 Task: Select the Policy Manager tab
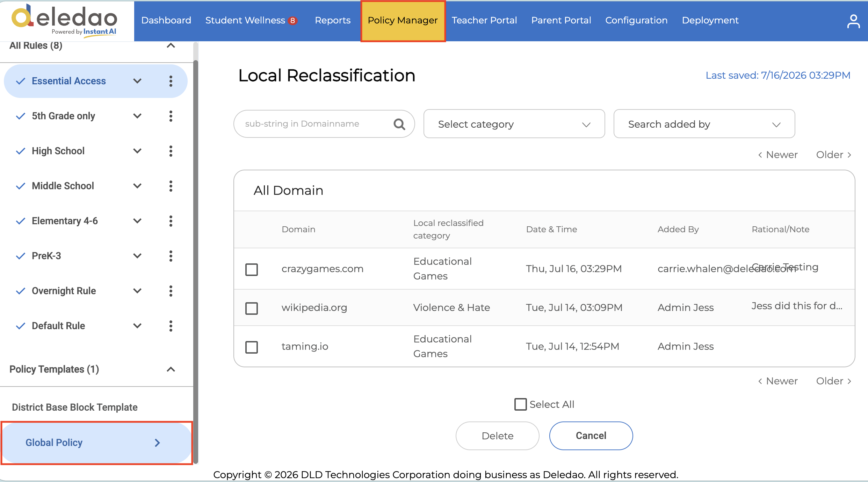[x=403, y=21]
